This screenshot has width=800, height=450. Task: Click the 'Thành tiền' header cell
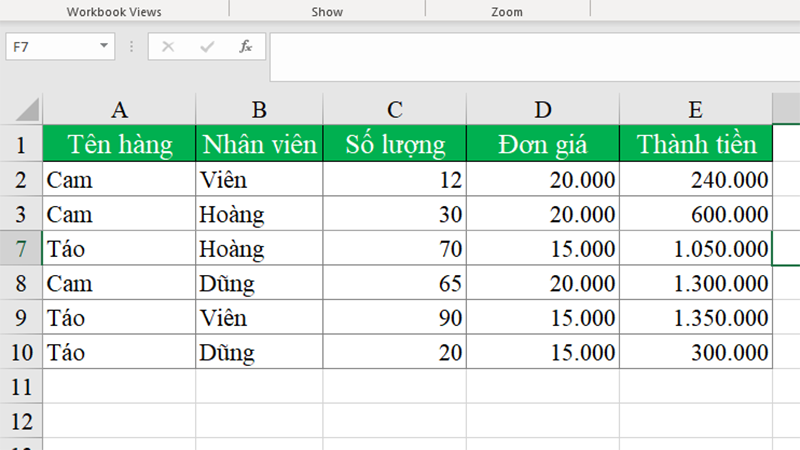[696, 144]
